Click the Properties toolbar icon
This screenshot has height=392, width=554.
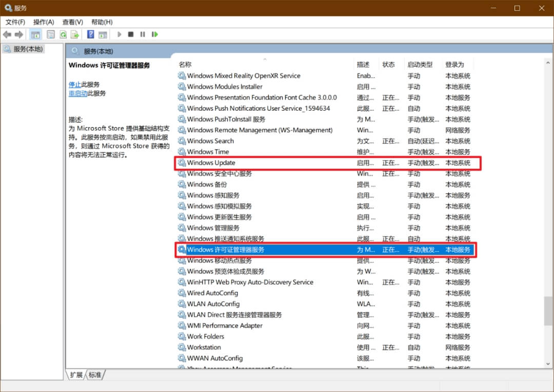click(50, 34)
